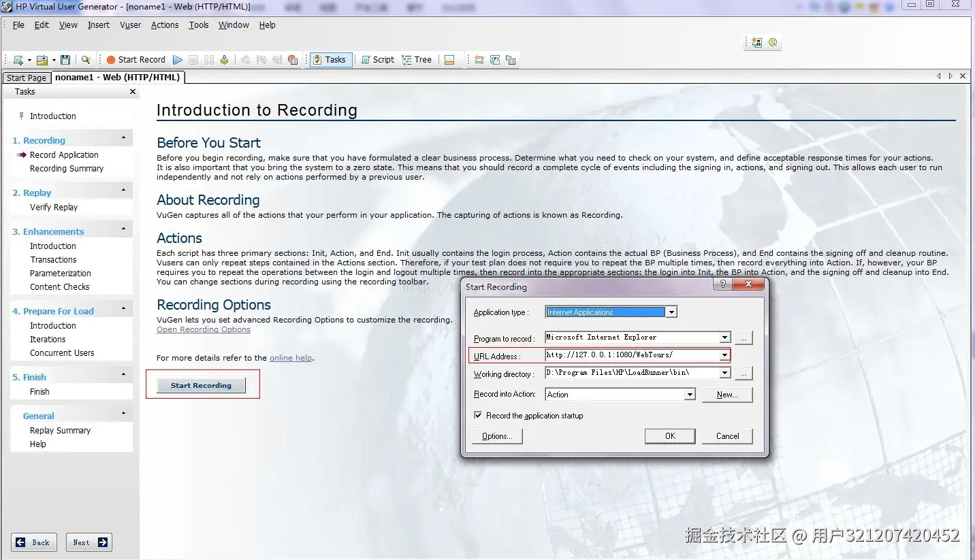The height and width of the screenshot is (560, 975).
Task: Select Concurrent Users task
Action: point(62,353)
